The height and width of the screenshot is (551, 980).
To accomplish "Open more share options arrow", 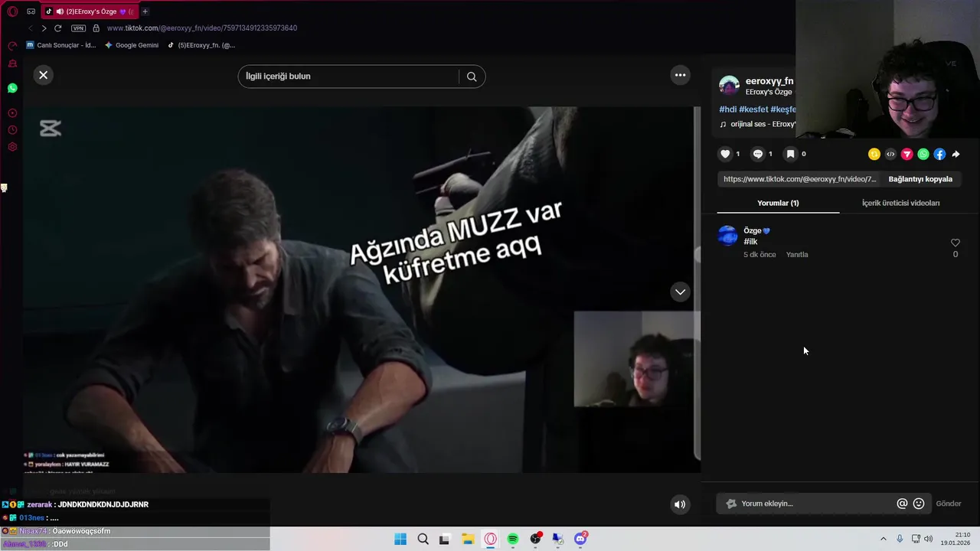I will pos(955,154).
